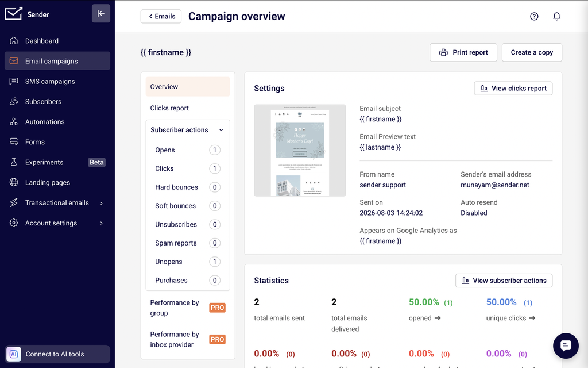Click the 50.00% unique clicks statistic
Screen dimensions: 588x368
501,302
